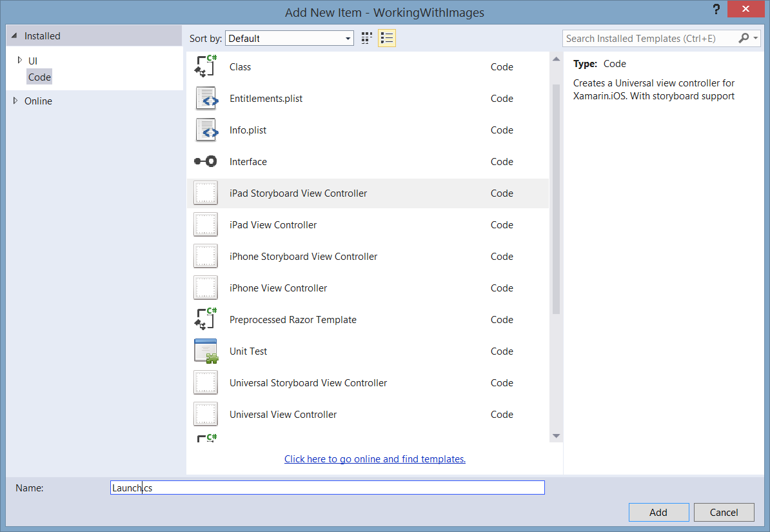Switch to medium icons list view
Screen dimensions: 770x532
(x=387, y=39)
